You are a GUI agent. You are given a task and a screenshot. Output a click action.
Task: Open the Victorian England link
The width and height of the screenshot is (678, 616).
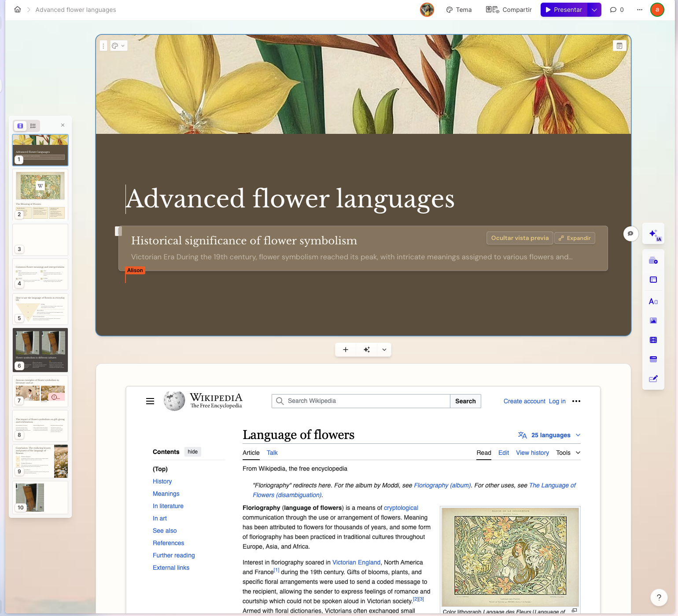coord(356,562)
